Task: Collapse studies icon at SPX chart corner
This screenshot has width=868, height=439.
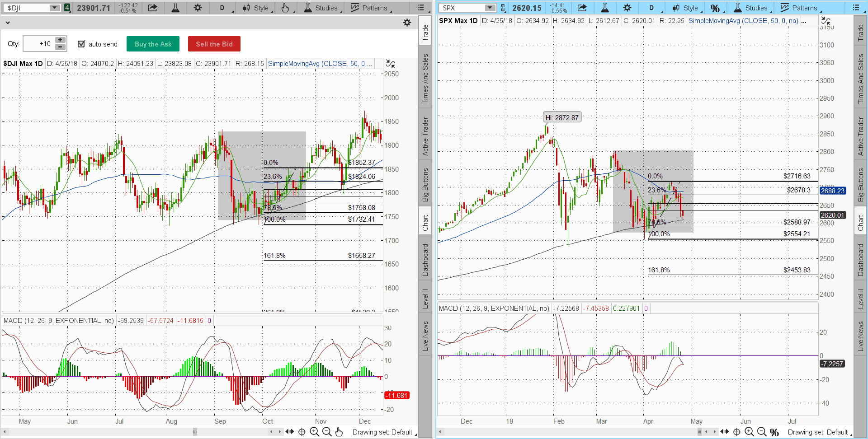Action: coord(826,21)
